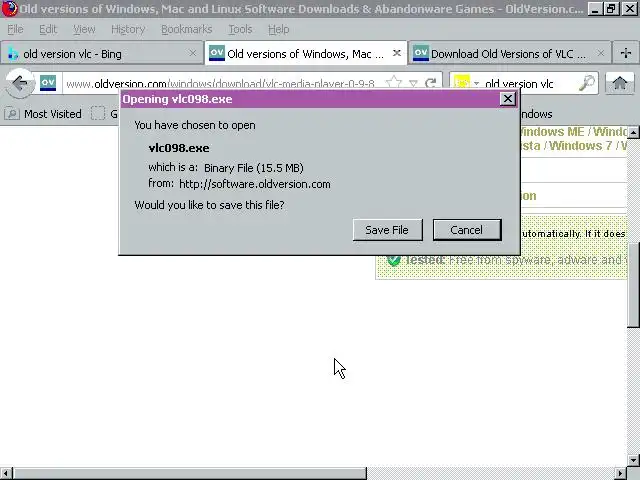Viewport: 640px width, 480px height.
Task: Open the Edit menu
Action: 48,29
